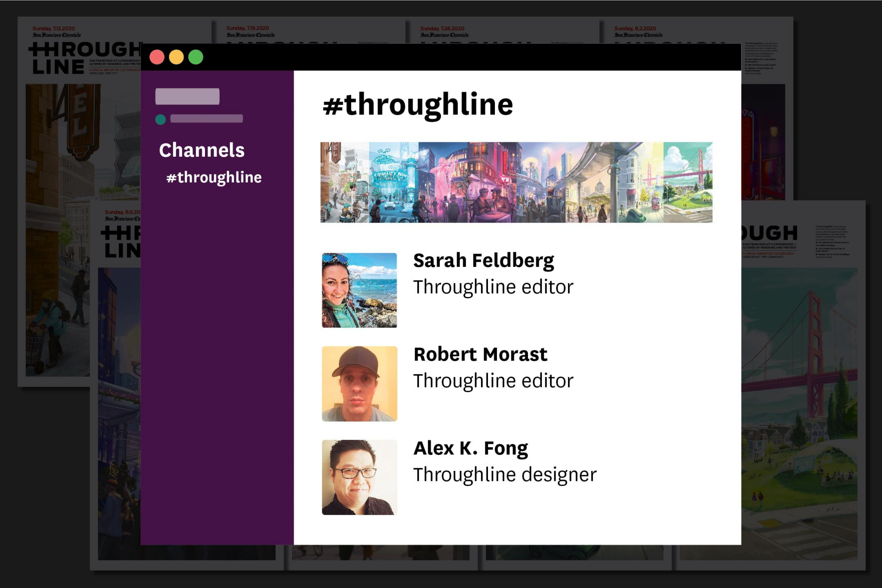Click the green maximize window dot
Viewport: 882px width, 588px height.
click(x=196, y=57)
